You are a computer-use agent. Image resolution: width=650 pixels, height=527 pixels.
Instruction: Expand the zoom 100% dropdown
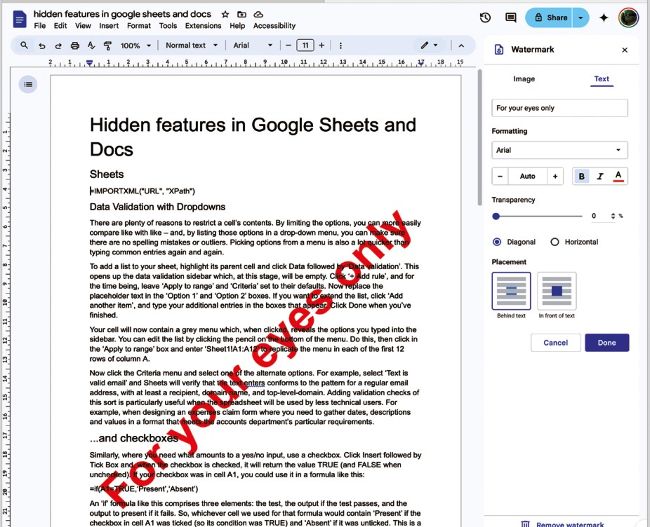click(135, 46)
